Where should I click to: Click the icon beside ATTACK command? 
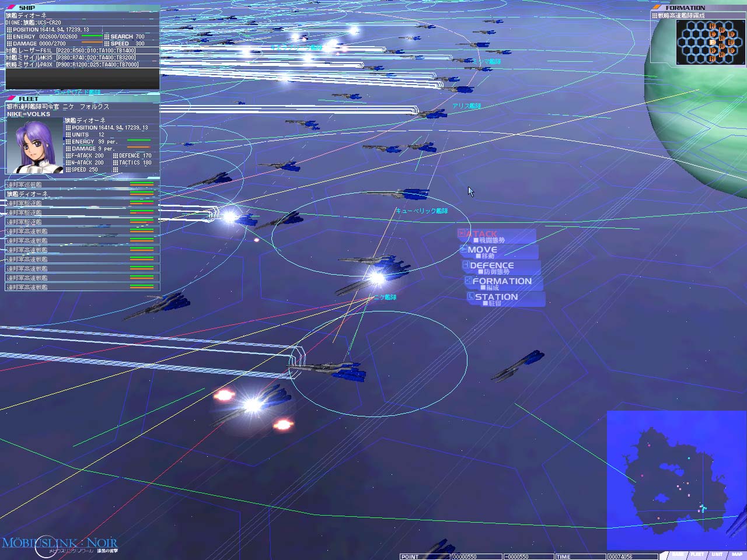pos(462,233)
